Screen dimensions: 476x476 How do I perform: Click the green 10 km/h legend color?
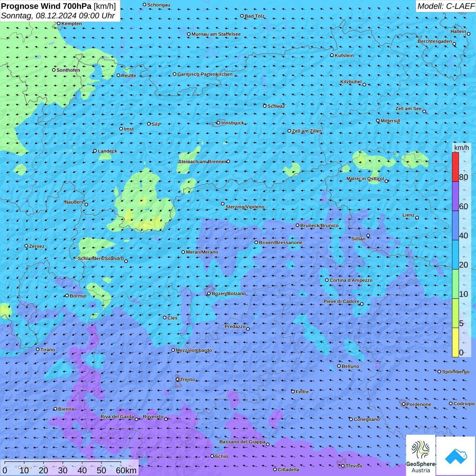[455, 284]
